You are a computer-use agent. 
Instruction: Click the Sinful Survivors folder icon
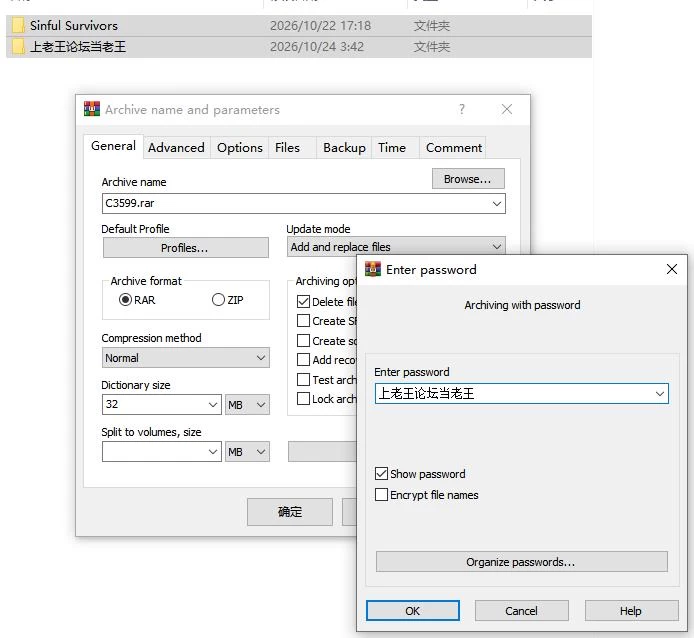click(18, 25)
